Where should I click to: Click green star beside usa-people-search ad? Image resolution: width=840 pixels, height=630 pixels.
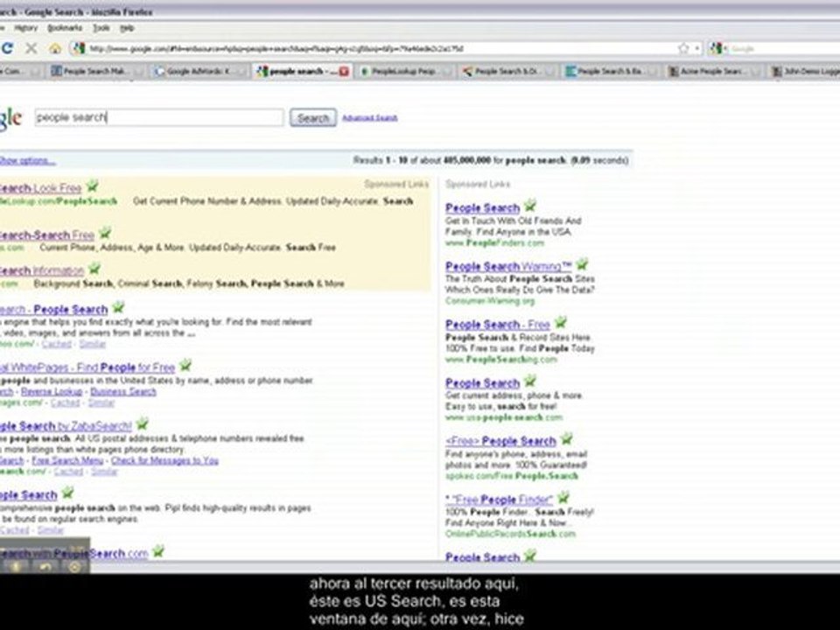tap(530, 381)
